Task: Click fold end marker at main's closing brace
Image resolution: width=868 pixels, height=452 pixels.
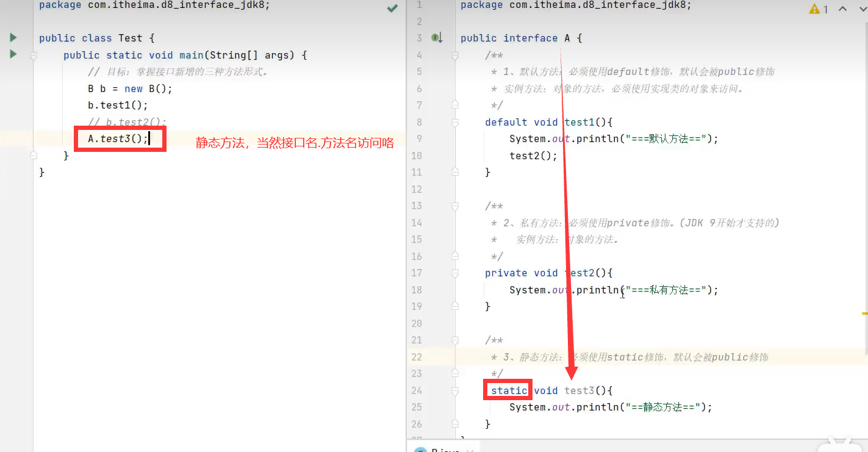Action: point(34,156)
